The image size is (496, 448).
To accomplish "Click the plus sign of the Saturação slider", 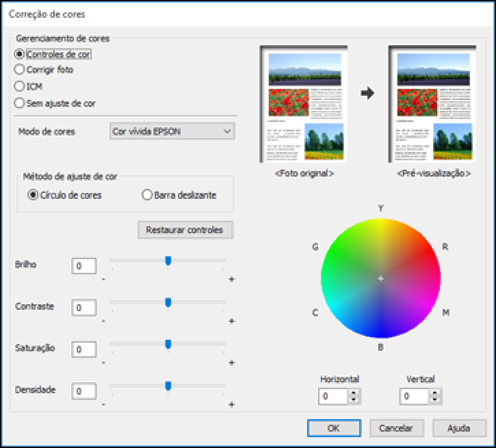I will click(232, 363).
